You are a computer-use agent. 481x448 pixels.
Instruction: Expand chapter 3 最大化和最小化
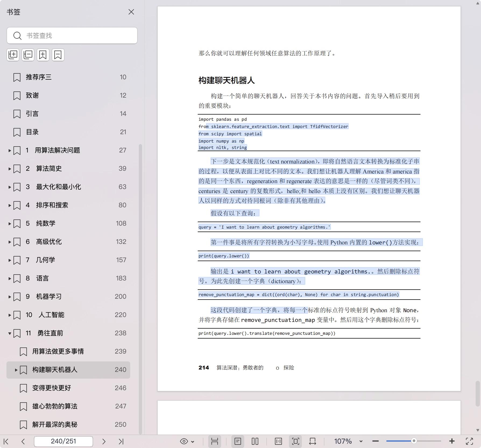pyautogui.click(x=10, y=187)
